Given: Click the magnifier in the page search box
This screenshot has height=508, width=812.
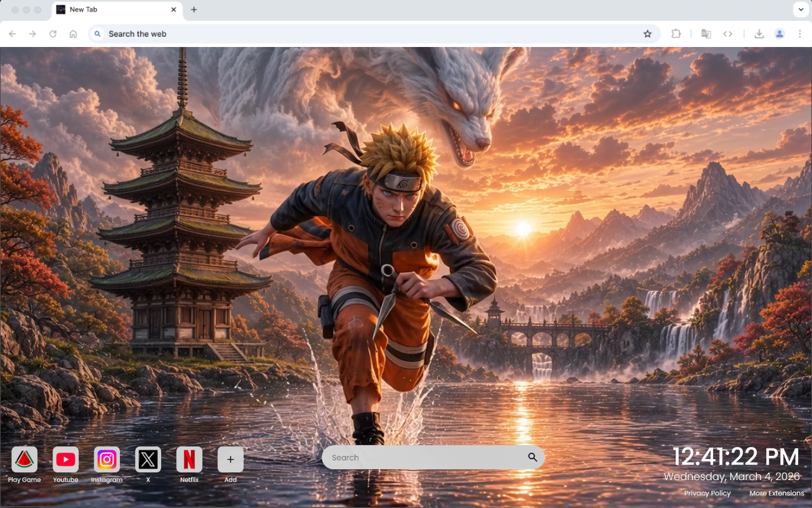Looking at the screenshot, I should [532, 457].
